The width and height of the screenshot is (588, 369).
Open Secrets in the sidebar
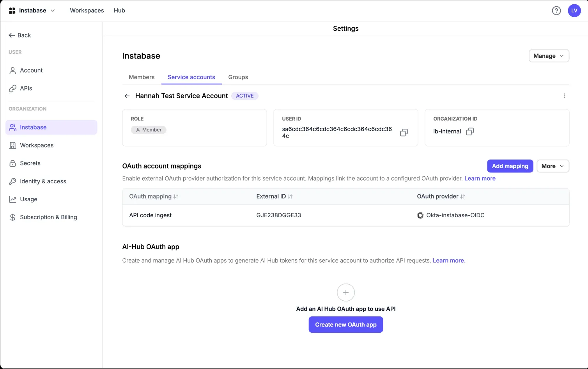point(51,163)
